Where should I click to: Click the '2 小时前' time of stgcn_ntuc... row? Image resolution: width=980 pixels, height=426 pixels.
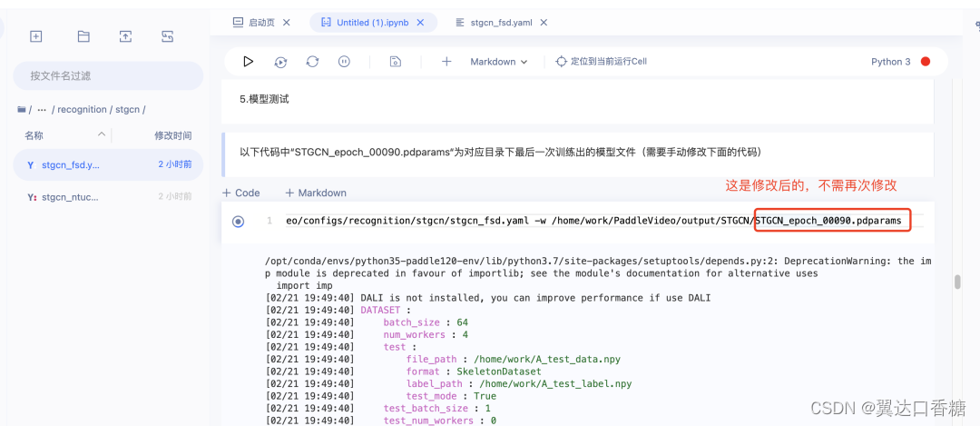coord(175,196)
